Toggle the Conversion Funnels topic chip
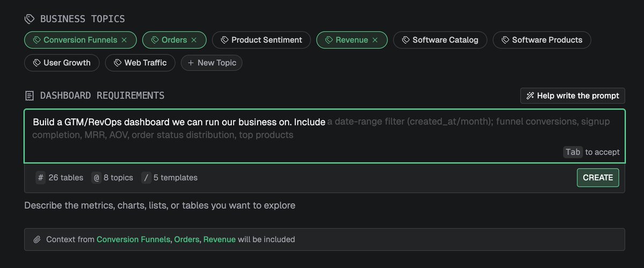The image size is (644, 268). click(80, 40)
